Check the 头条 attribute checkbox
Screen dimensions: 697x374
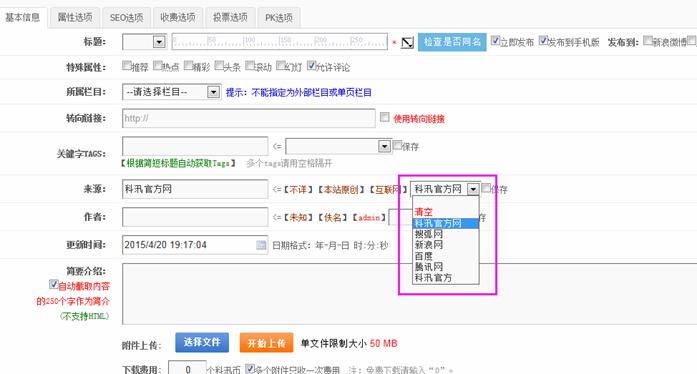click(x=219, y=66)
